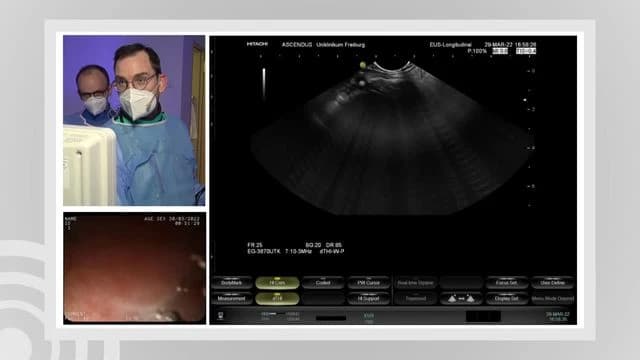Click the EG-3870UTK probe label
This screenshot has width=640, height=360.
click(x=264, y=251)
